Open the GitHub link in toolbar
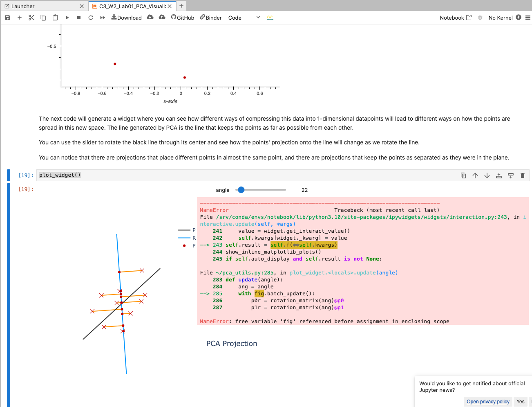The image size is (532, 407). click(x=183, y=18)
